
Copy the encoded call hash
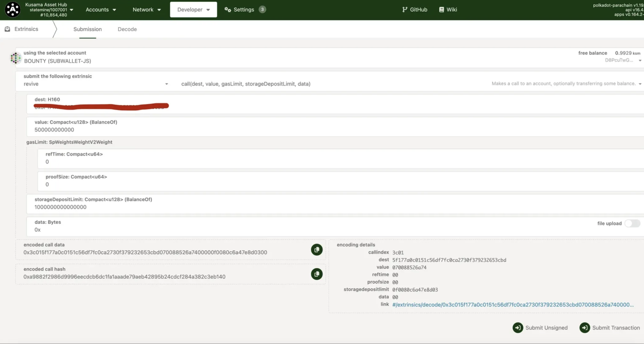coord(317,274)
